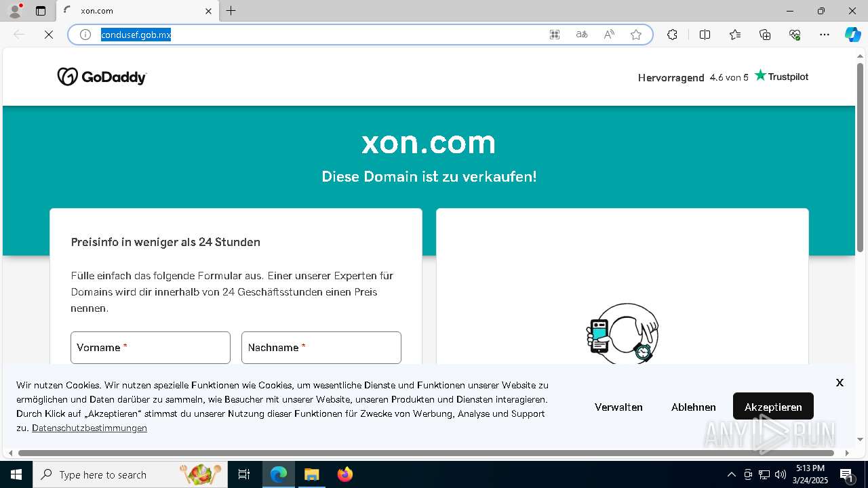Open the tab actions menu icon
Image resolution: width=868 pixels, height=488 pixels.
tap(41, 11)
